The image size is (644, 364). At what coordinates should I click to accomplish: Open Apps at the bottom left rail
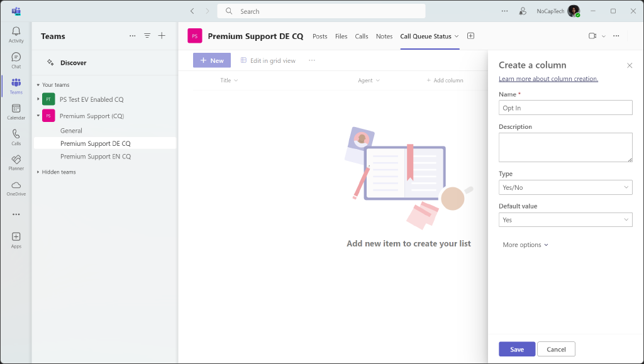point(16,240)
